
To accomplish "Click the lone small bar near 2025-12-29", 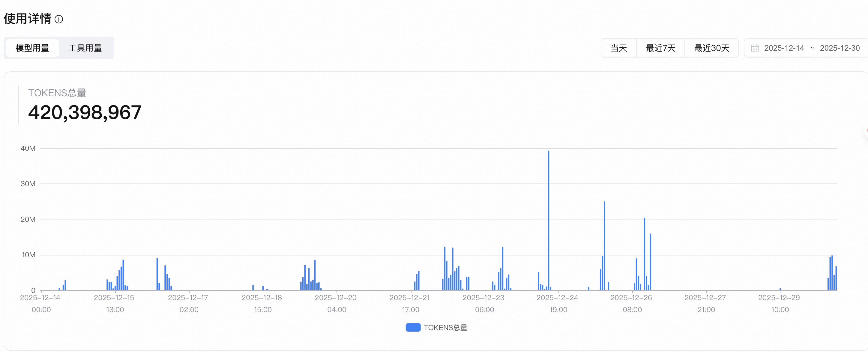I will pos(780,289).
